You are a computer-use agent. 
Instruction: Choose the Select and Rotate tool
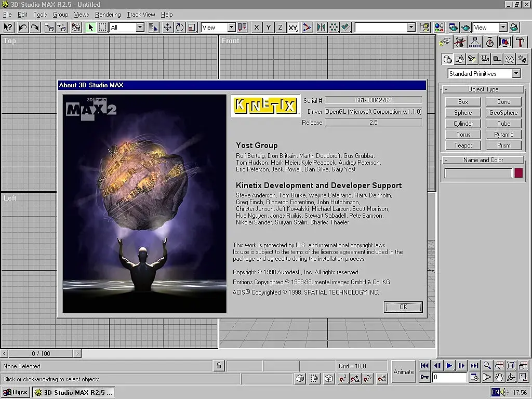click(180, 28)
